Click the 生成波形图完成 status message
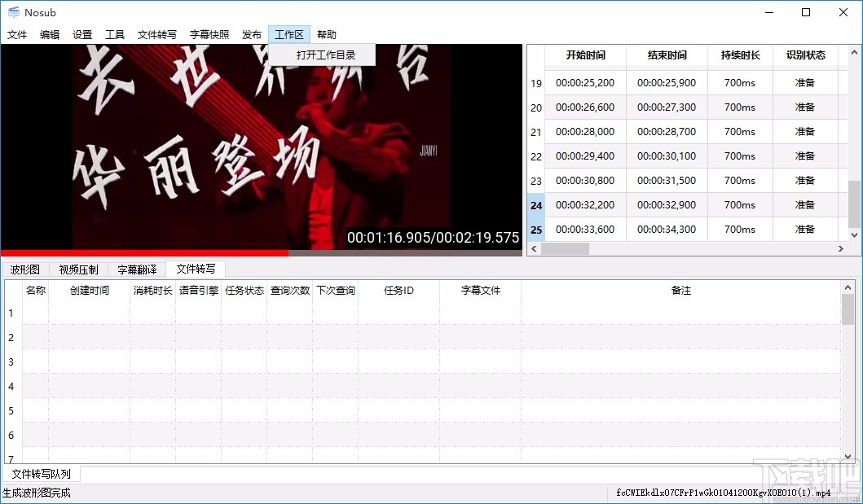The width and height of the screenshot is (863, 504). pos(37,493)
